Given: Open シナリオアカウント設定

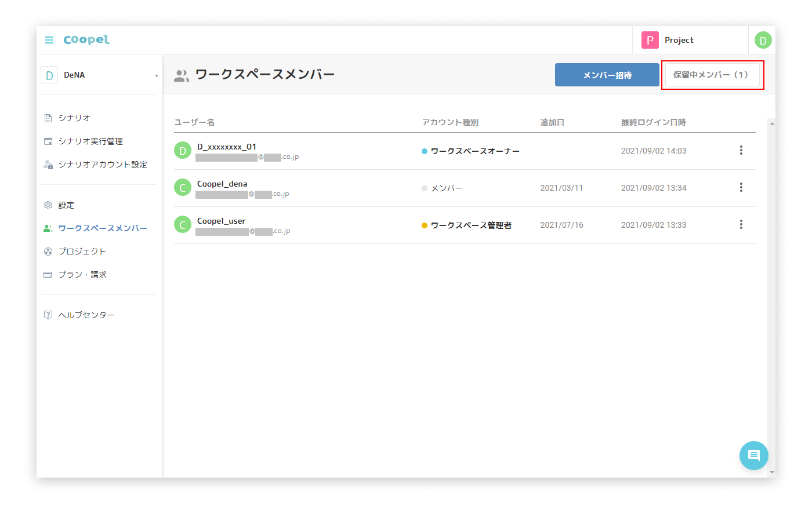Looking at the screenshot, I should point(103,165).
